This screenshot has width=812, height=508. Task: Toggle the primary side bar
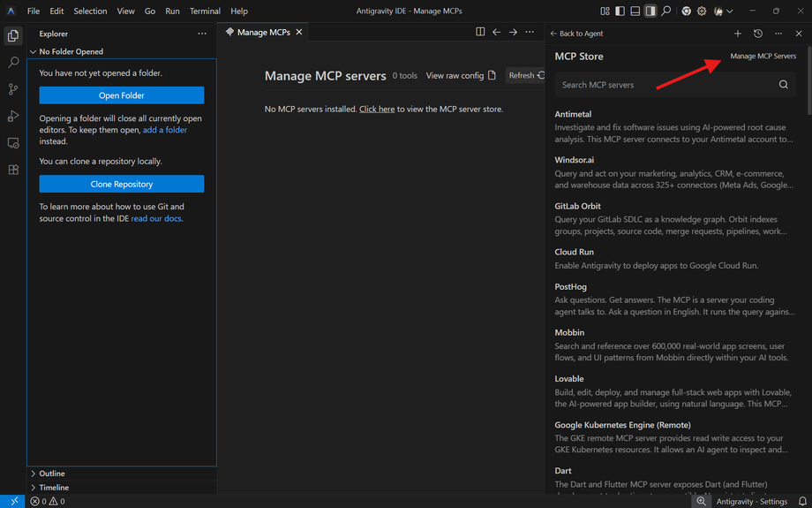[620, 11]
